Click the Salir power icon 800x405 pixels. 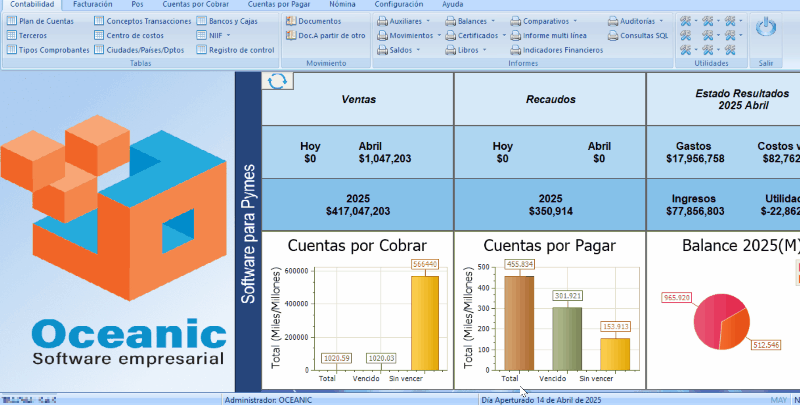(766, 29)
